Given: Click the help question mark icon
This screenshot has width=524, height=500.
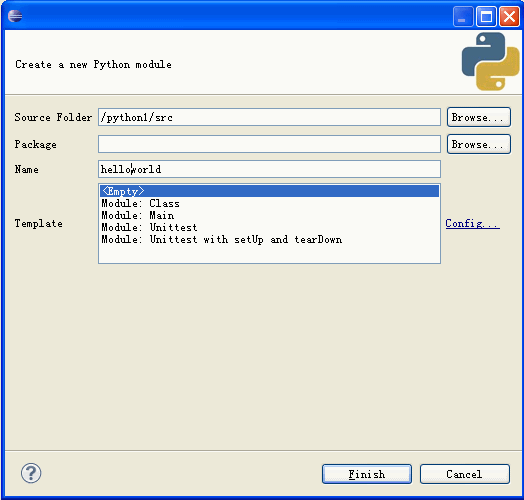Looking at the screenshot, I should 31,473.
